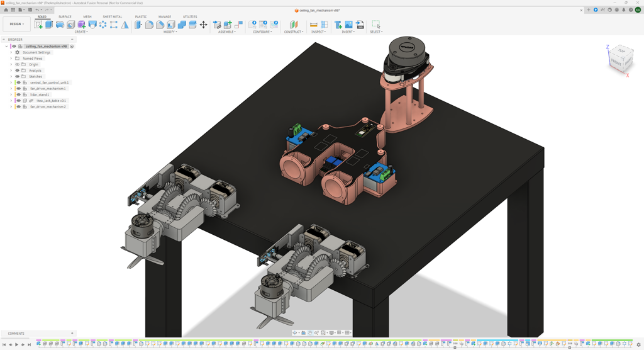Switch to the Plastic tab
The width and height of the screenshot is (644, 350).
(x=141, y=17)
